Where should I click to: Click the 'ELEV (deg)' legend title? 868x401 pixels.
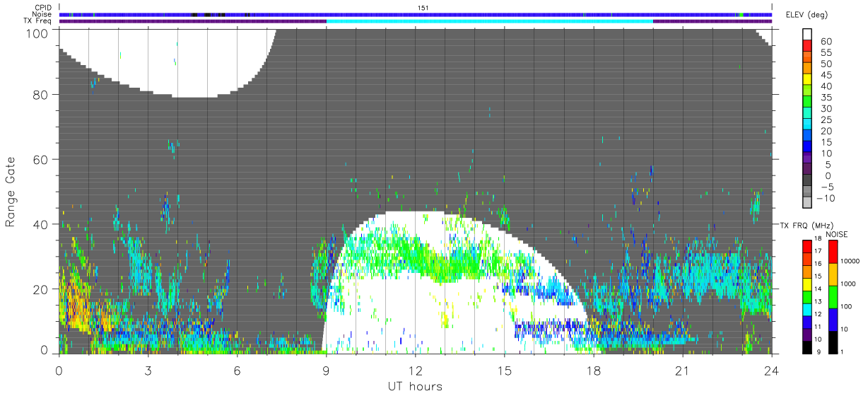807,14
